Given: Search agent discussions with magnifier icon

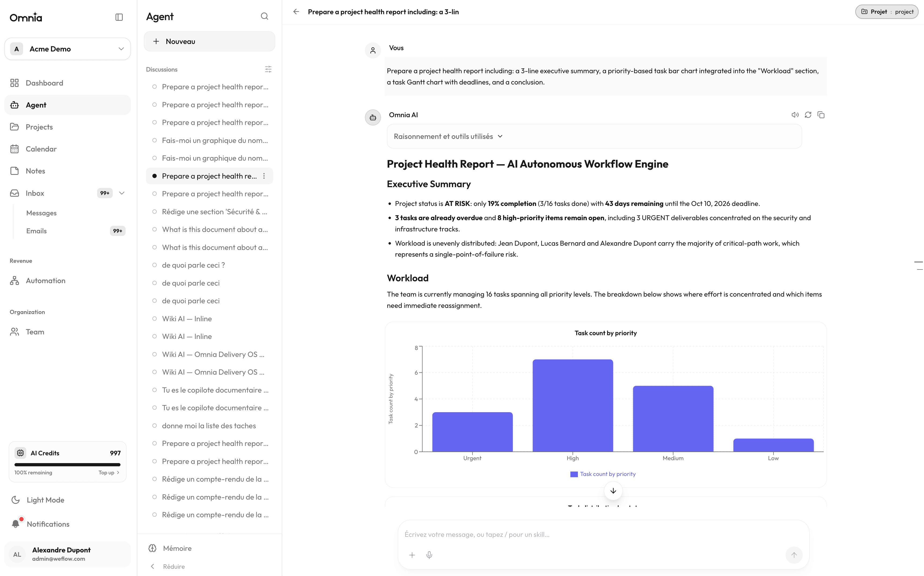Looking at the screenshot, I should [x=265, y=16].
